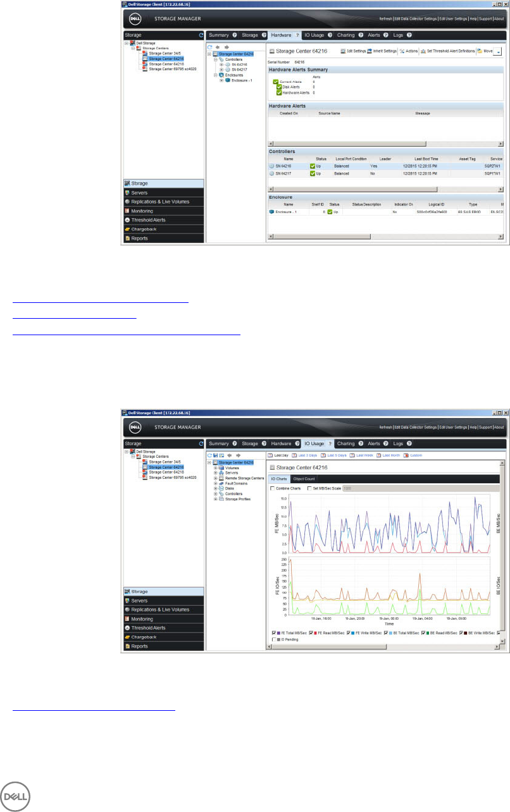510x812 pixels.
Task: Open help icon beside Hardware tab, IO Usage window
Action: (x=297, y=443)
